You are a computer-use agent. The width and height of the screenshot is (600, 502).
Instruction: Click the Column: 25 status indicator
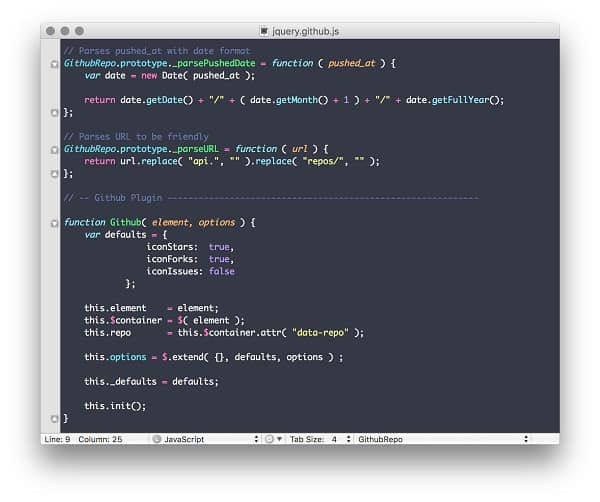[100, 439]
